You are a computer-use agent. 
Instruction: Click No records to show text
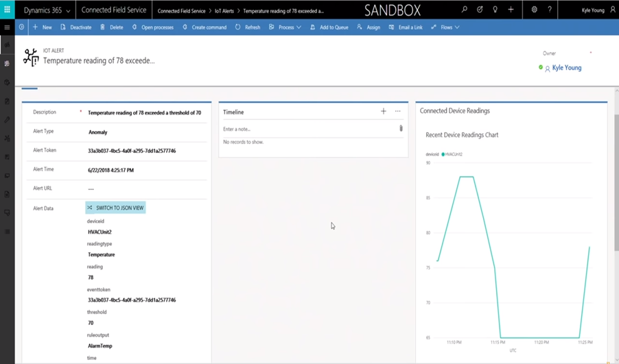[243, 142]
